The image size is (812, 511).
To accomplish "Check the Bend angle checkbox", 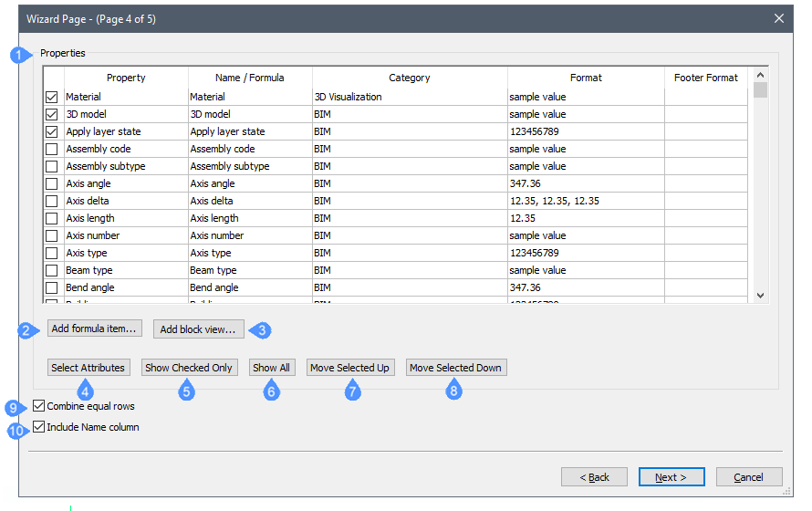I will [x=51, y=287].
